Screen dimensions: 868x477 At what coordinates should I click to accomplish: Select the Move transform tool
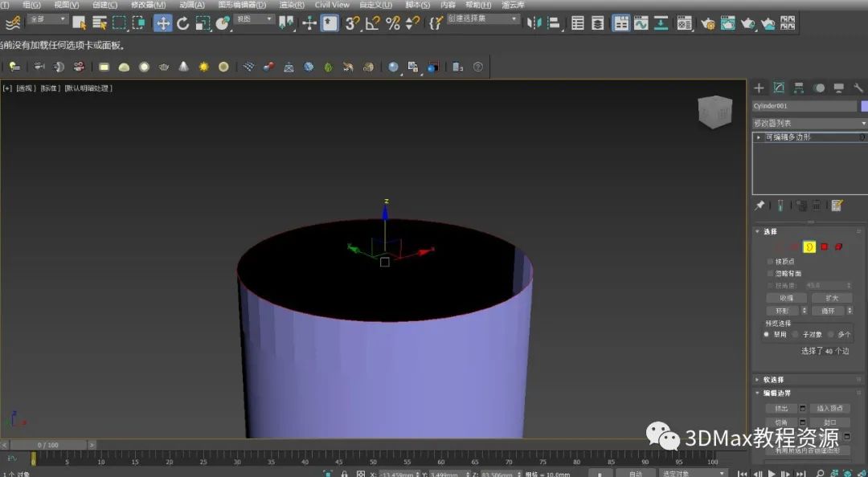tap(163, 23)
